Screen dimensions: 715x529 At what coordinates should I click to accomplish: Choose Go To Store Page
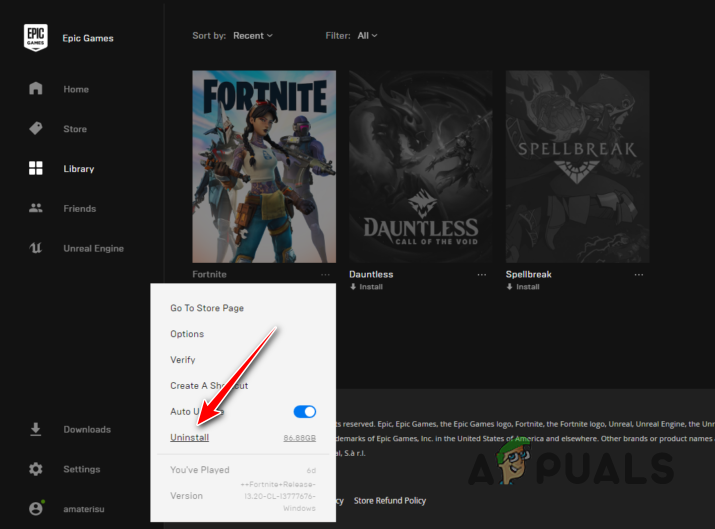pyautogui.click(x=207, y=308)
